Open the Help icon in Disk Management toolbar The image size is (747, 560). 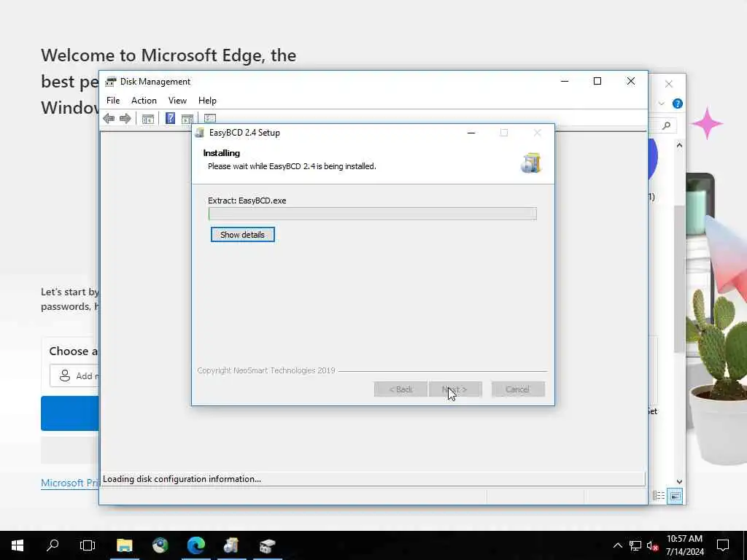(170, 118)
